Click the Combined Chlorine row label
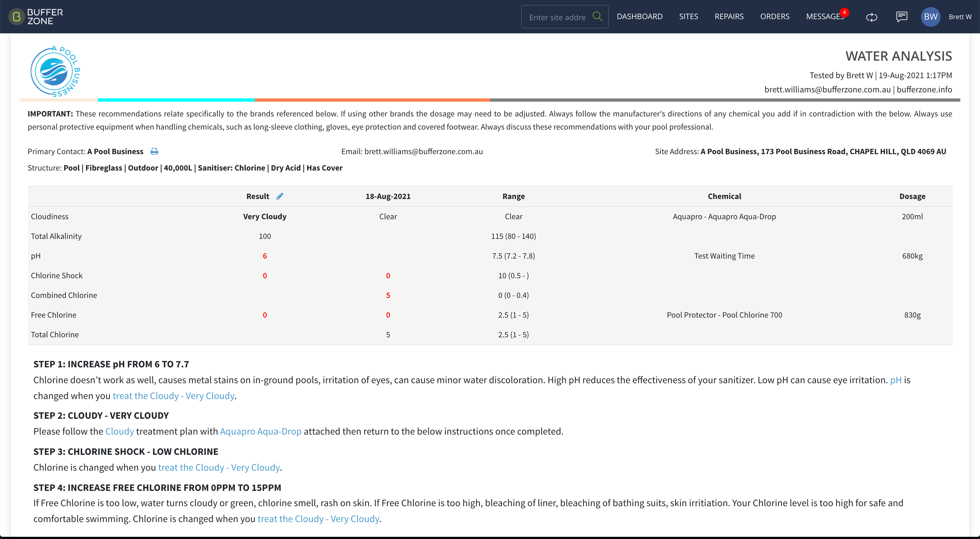This screenshot has width=980, height=539. [64, 295]
